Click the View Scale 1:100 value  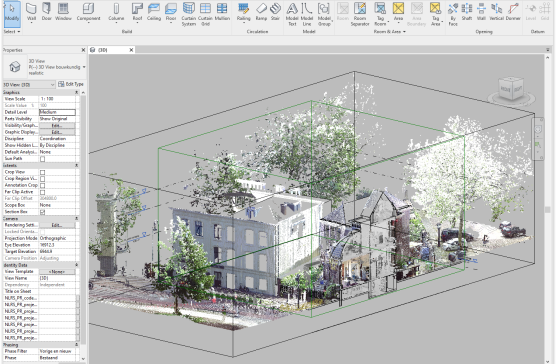point(57,99)
